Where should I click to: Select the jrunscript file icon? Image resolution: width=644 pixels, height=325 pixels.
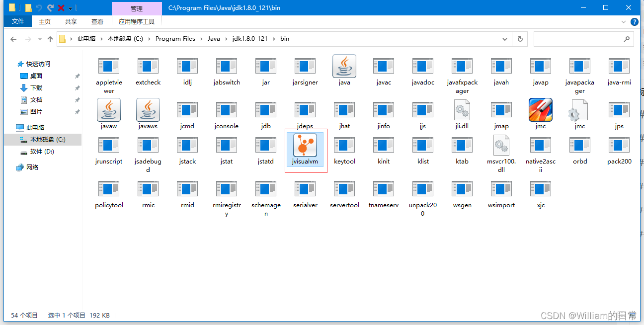[109, 145]
